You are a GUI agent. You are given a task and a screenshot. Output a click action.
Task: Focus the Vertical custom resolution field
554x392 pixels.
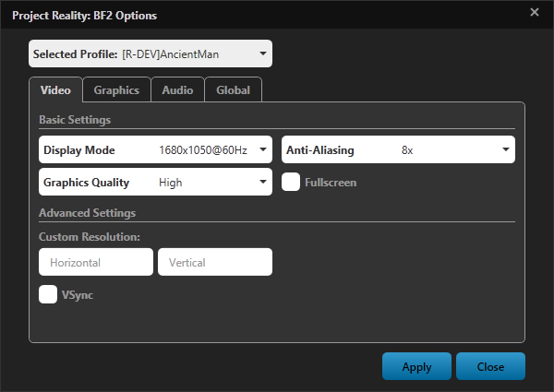coord(215,262)
